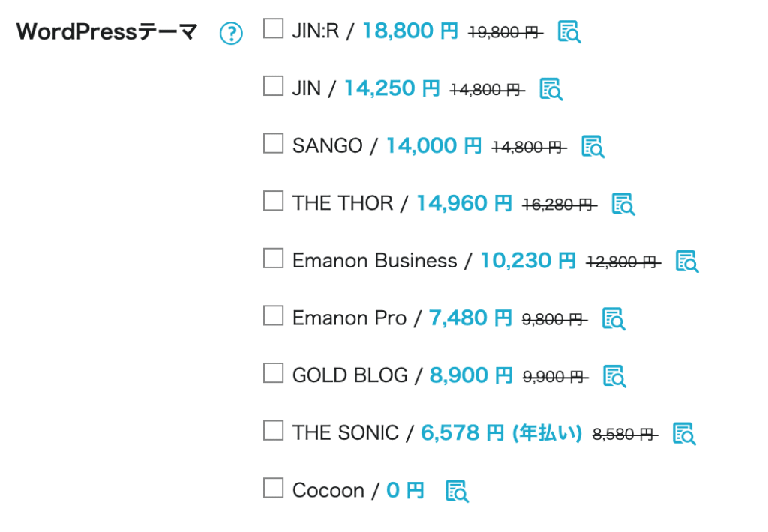This screenshot has width=768, height=532.
Task: Preview details icon for JIN:R theme
Action: [x=569, y=32]
